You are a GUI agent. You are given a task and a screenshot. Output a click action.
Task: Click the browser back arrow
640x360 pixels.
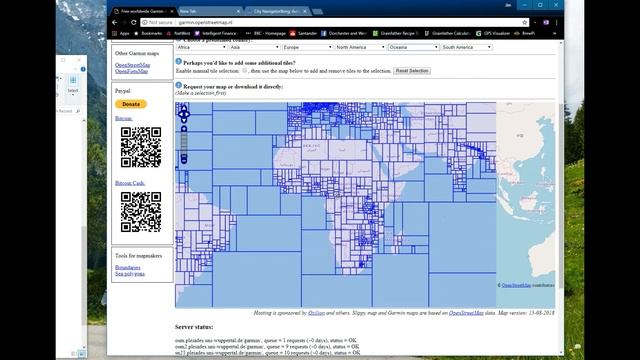click(115, 22)
